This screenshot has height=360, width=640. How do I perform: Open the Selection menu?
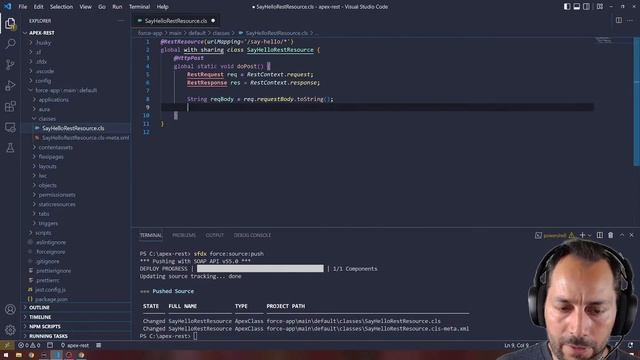click(61, 7)
